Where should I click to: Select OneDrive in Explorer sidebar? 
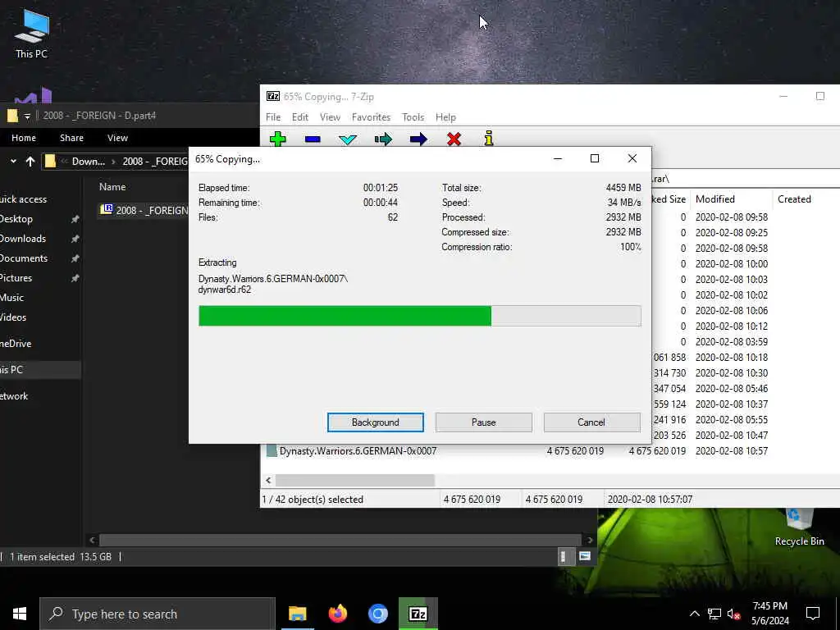(x=16, y=344)
